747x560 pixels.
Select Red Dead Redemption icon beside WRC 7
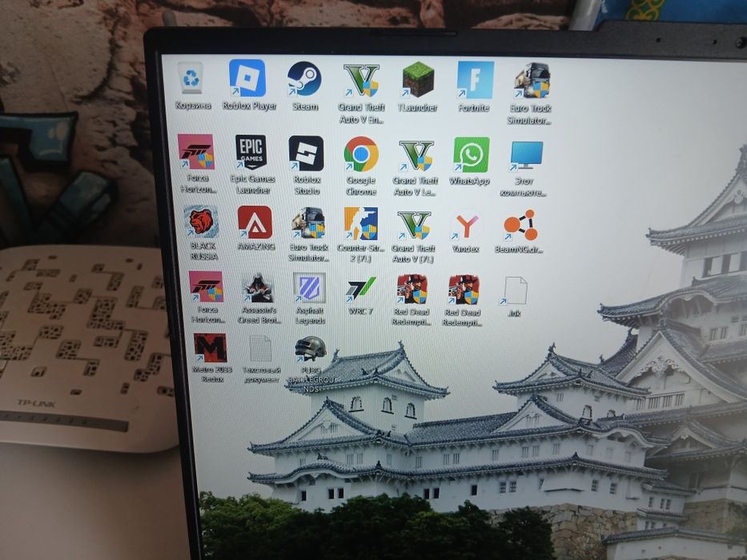coord(412,289)
